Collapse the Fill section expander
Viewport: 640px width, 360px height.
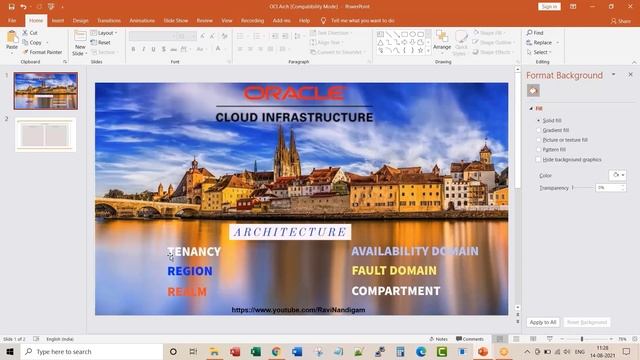(x=531, y=109)
